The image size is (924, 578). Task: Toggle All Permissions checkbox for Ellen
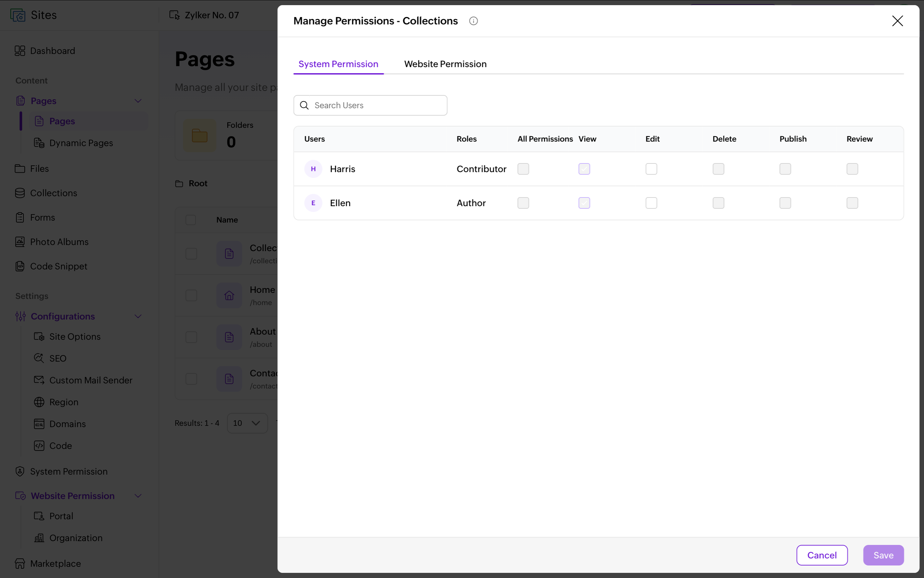point(523,203)
